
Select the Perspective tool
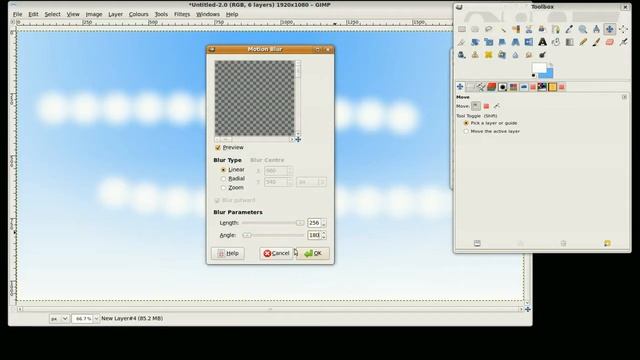click(516, 42)
